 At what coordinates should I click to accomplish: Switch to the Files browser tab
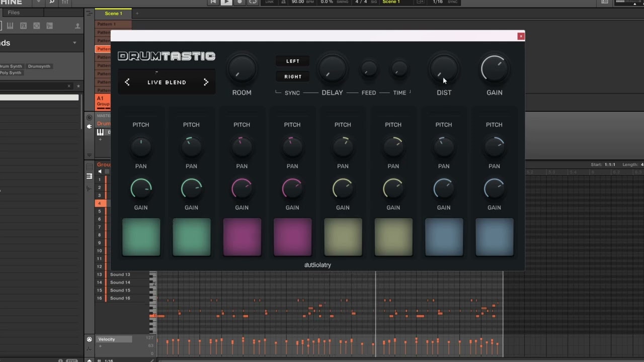click(x=14, y=13)
